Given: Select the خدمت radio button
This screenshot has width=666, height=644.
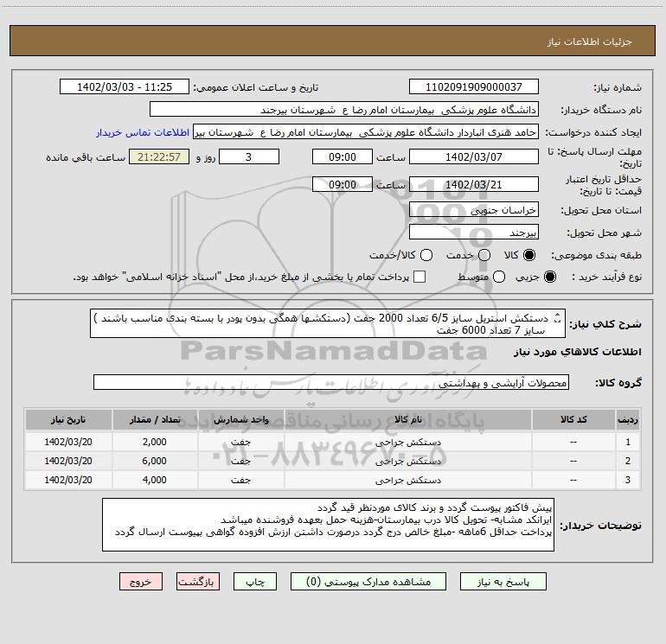Looking at the screenshot, I should click(484, 255).
